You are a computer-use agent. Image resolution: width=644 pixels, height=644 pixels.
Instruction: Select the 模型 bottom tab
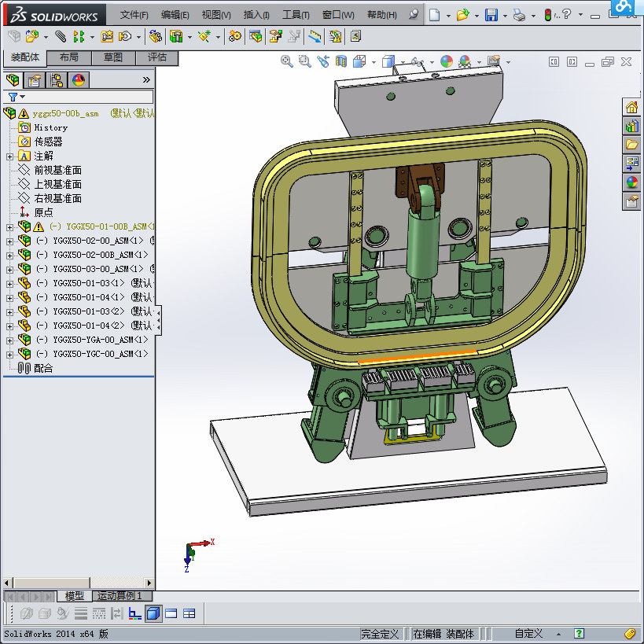coord(75,595)
